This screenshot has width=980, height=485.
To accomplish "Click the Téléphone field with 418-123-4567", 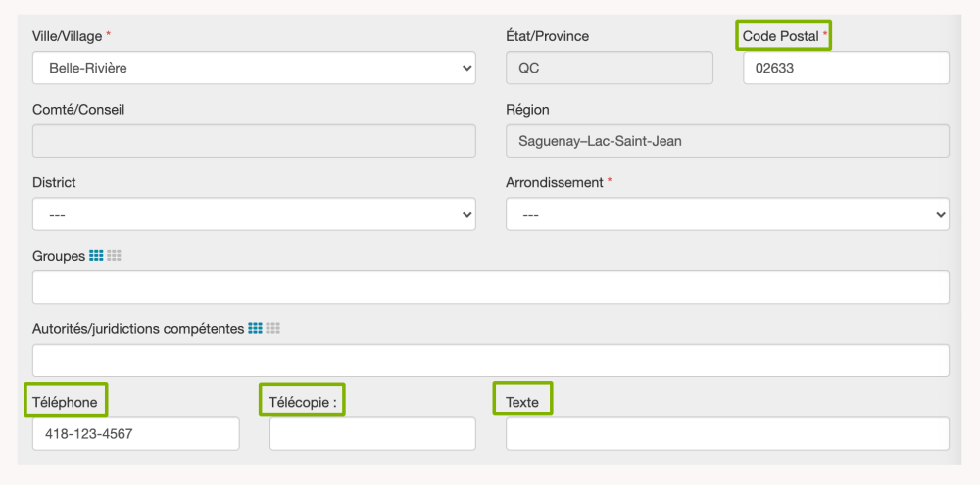I will [135, 433].
